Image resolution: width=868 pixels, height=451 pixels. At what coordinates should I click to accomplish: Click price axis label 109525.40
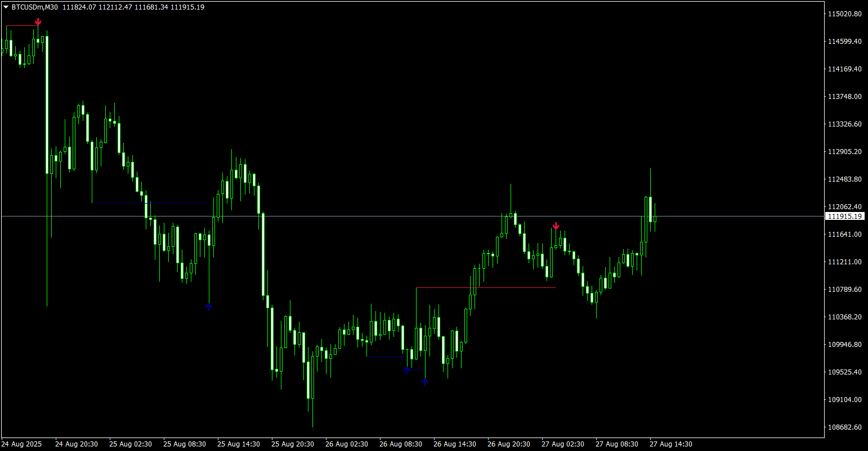point(845,372)
